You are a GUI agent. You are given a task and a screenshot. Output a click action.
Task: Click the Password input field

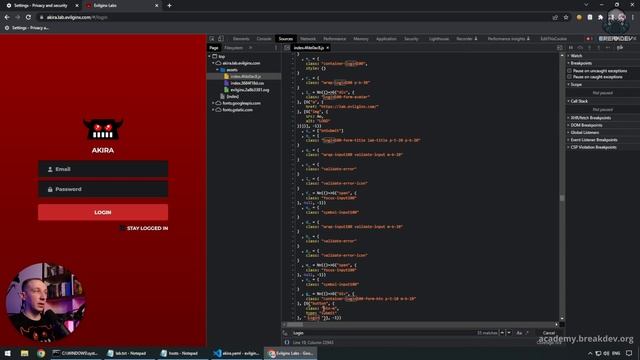[103, 189]
